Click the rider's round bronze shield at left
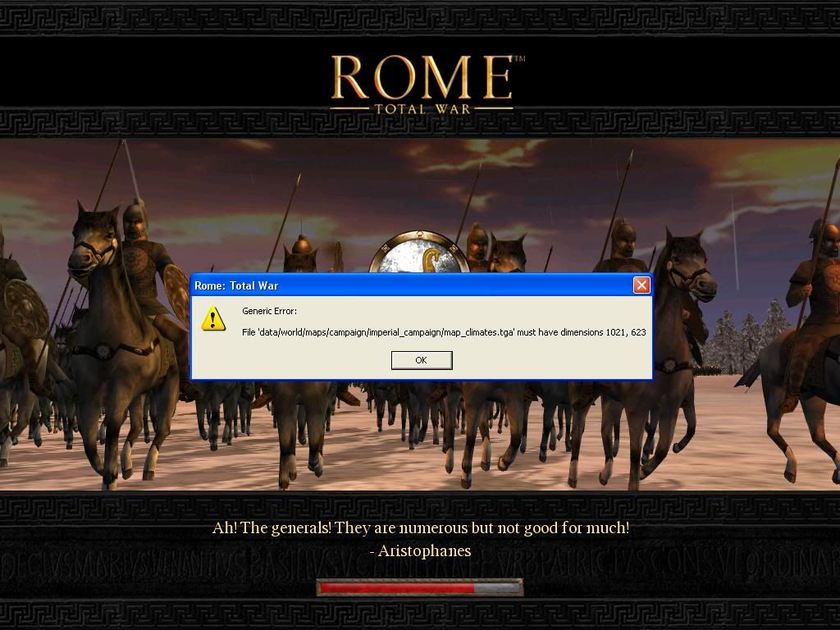840x630 pixels. tap(25, 309)
